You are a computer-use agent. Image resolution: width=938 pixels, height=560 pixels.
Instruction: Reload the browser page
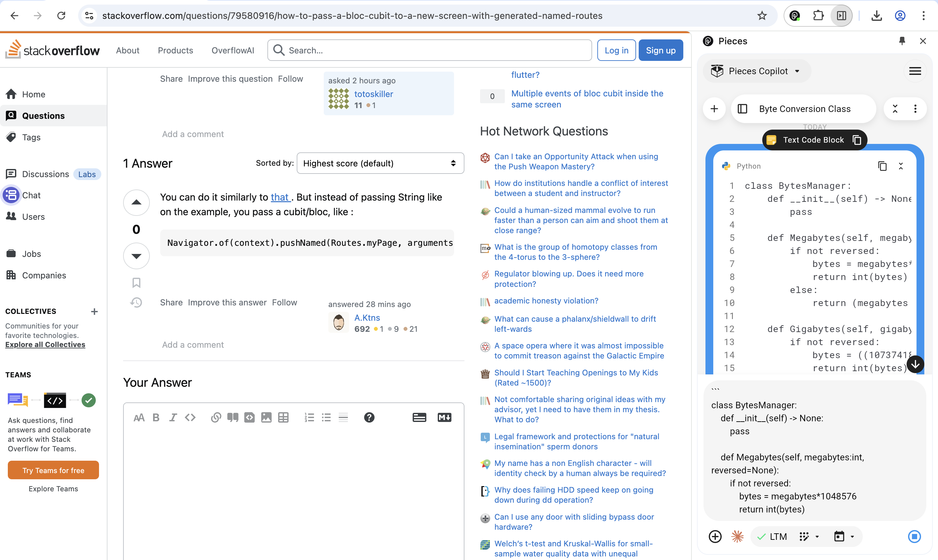point(61,16)
